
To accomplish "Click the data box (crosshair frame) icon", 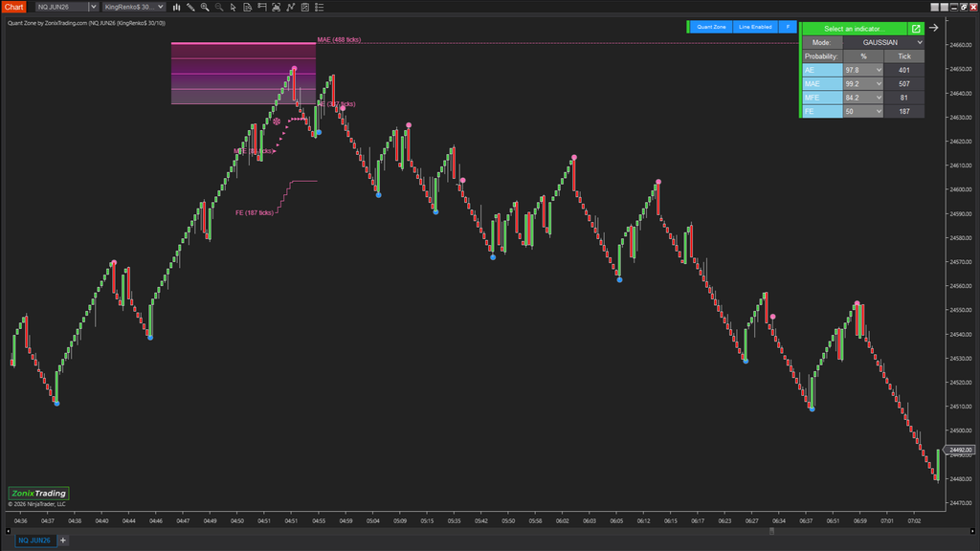I will click(277, 7).
